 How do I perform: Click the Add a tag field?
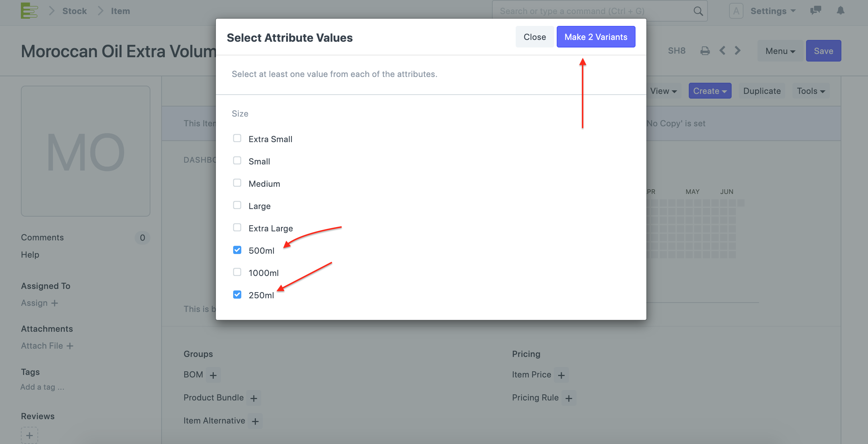[x=42, y=387]
